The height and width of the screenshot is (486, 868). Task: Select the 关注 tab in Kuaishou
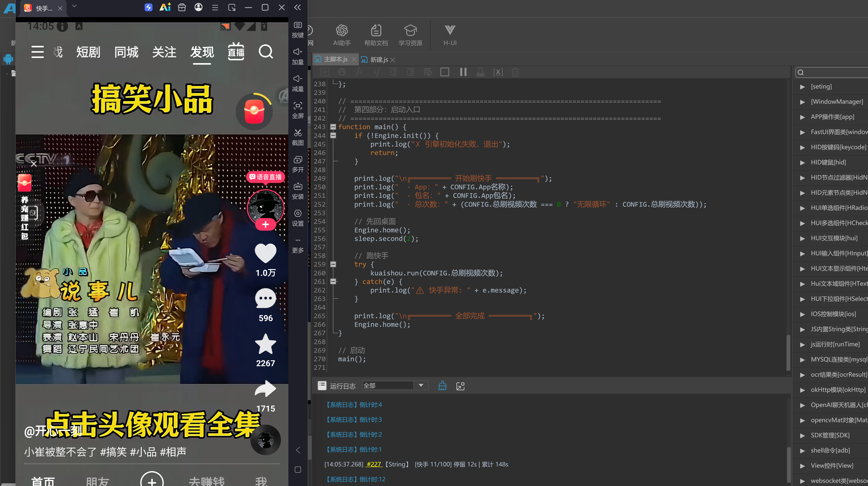point(164,52)
